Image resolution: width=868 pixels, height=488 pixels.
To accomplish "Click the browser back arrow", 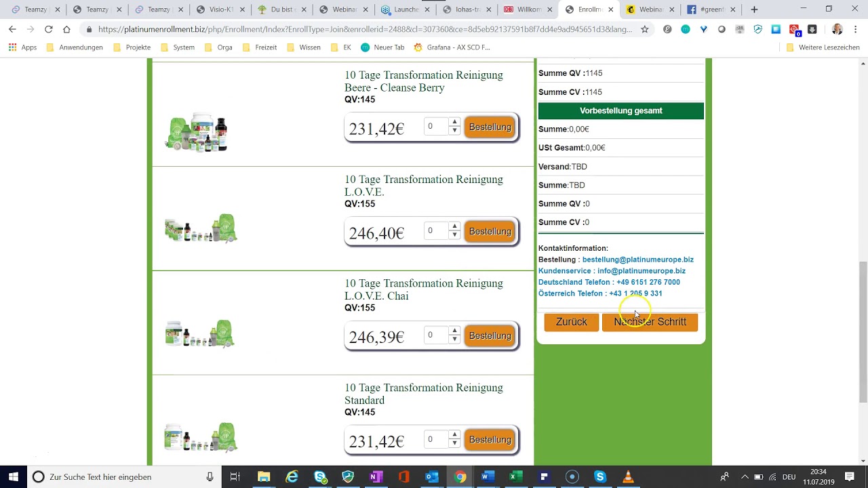I will click(12, 29).
